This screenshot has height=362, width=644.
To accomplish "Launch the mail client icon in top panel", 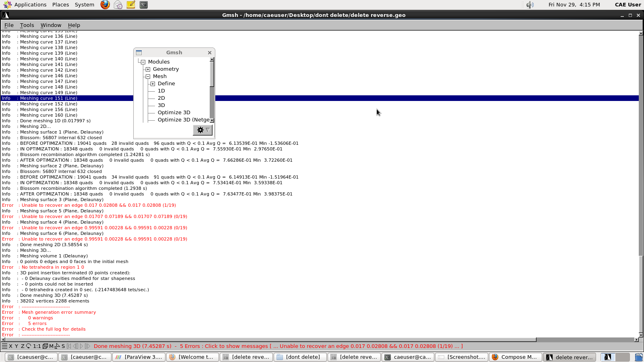I will point(118,5).
